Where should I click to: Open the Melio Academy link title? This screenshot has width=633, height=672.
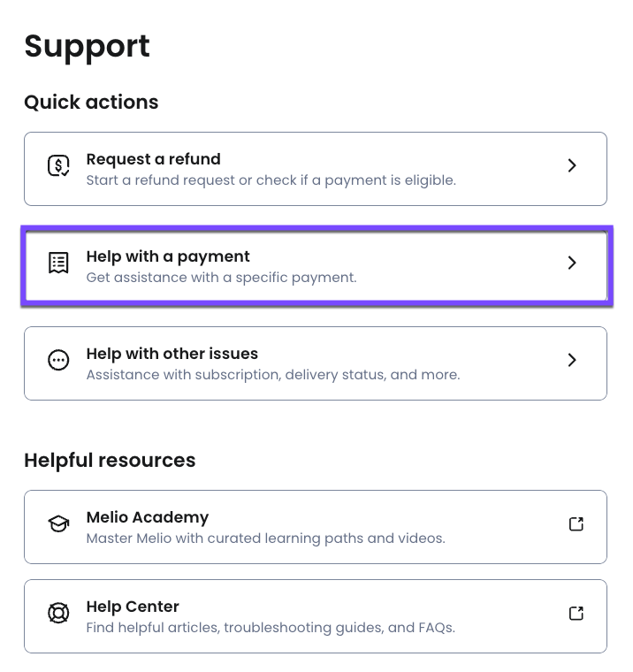pyautogui.click(x=147, y=517)
